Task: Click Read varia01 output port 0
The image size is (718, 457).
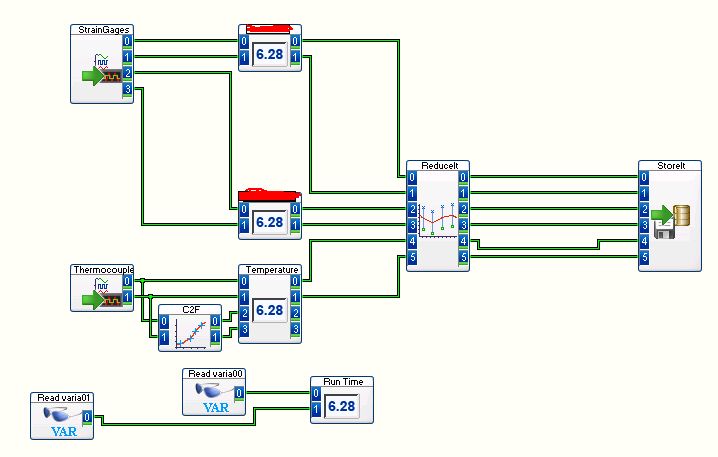Action: [87, 417]
